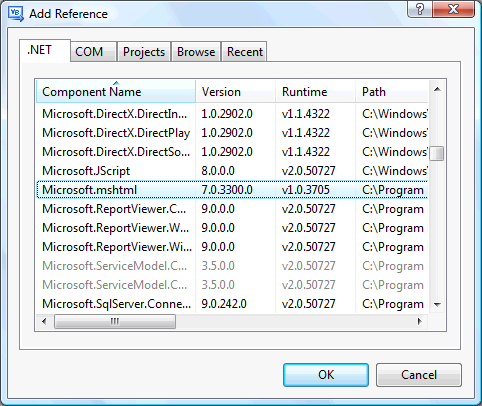Open the Projects tab
The height and width of the screenshot is (406, 482).
pyautogui.click(x=144, y=52)
